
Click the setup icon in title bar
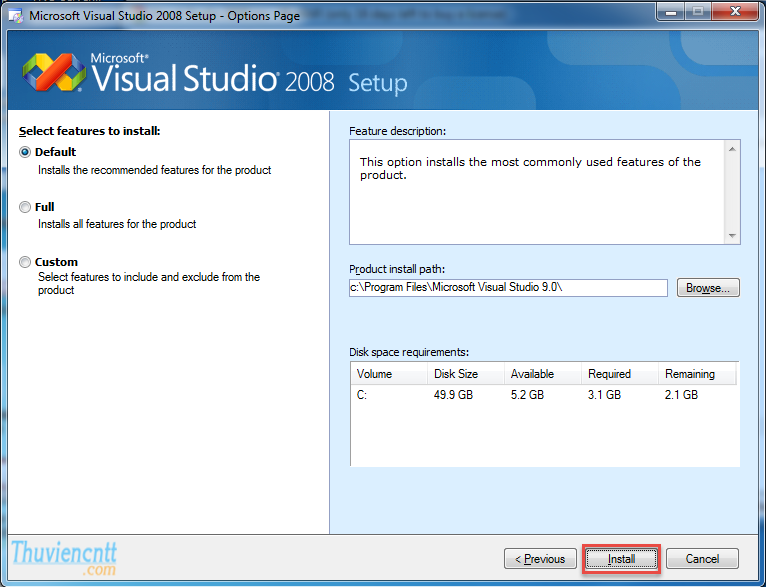[16, 16]
